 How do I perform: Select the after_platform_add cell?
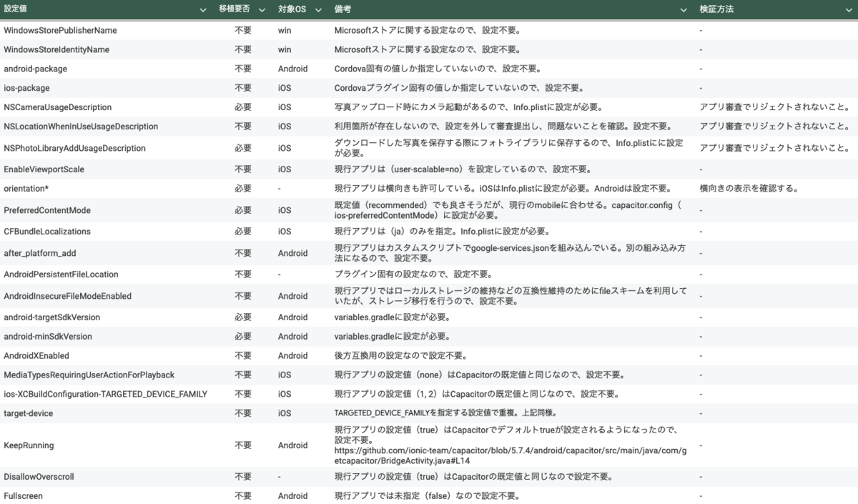(39, 253)
